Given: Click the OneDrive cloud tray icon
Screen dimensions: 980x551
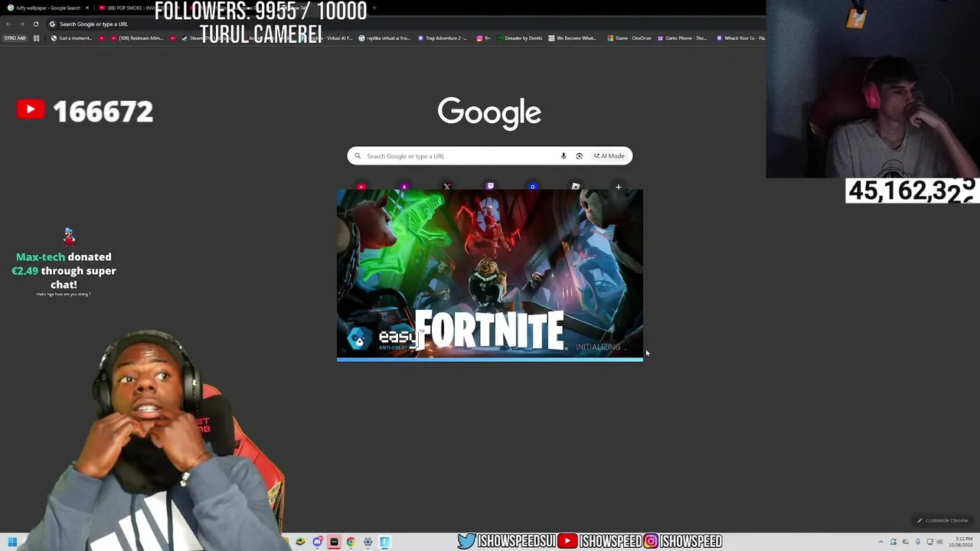Looking at the screenshot, I should tap(905, 542).
